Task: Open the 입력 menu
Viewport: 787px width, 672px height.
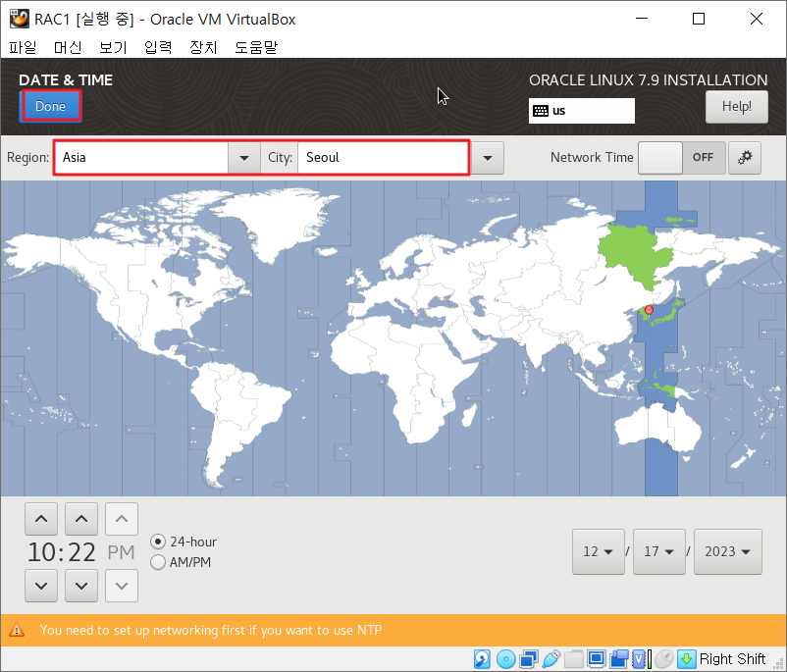Action: pos(158,47)
